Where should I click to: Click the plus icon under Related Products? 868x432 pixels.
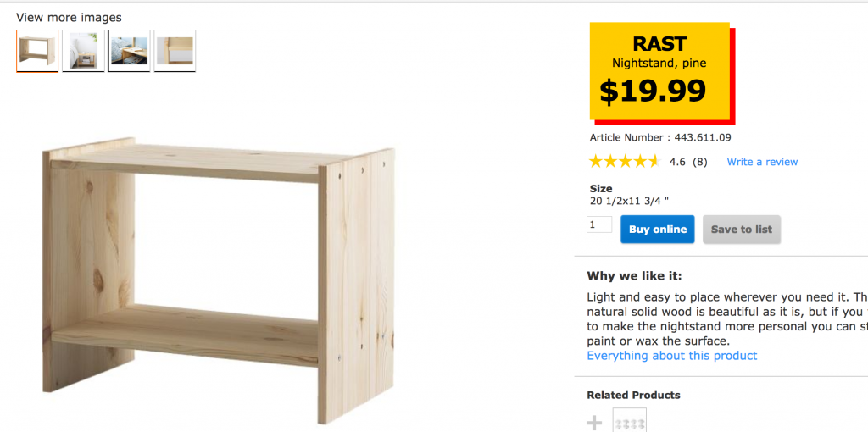(594, 422)
